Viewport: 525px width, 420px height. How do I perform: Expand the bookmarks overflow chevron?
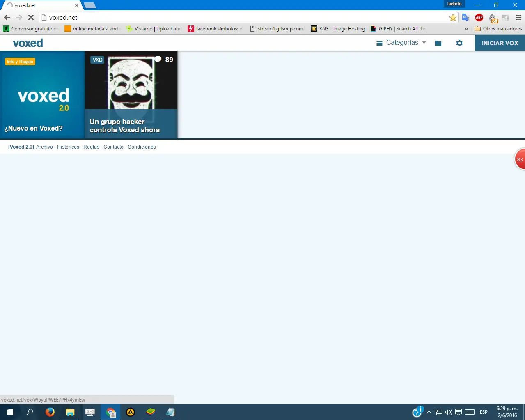click(x=466, y=29)
